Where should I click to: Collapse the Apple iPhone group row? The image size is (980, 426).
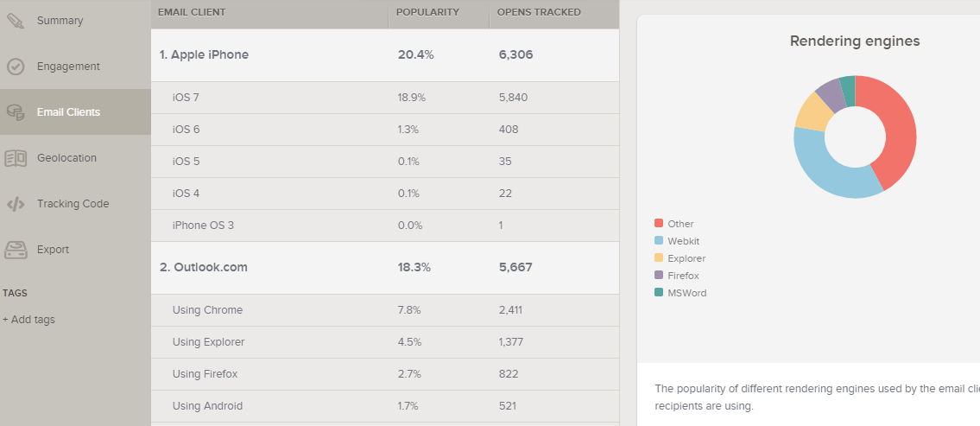click(385, 55)
